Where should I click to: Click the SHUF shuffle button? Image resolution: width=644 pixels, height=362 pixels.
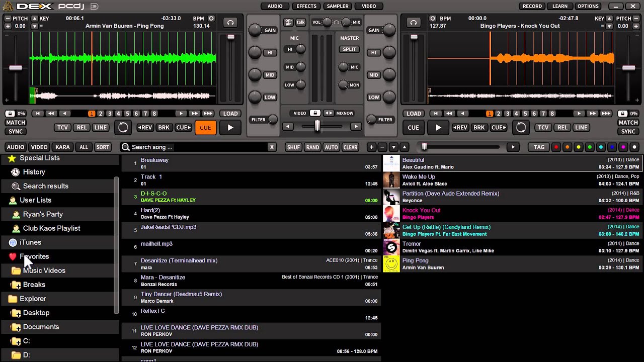pyautogui.click(x=293, y=147)
